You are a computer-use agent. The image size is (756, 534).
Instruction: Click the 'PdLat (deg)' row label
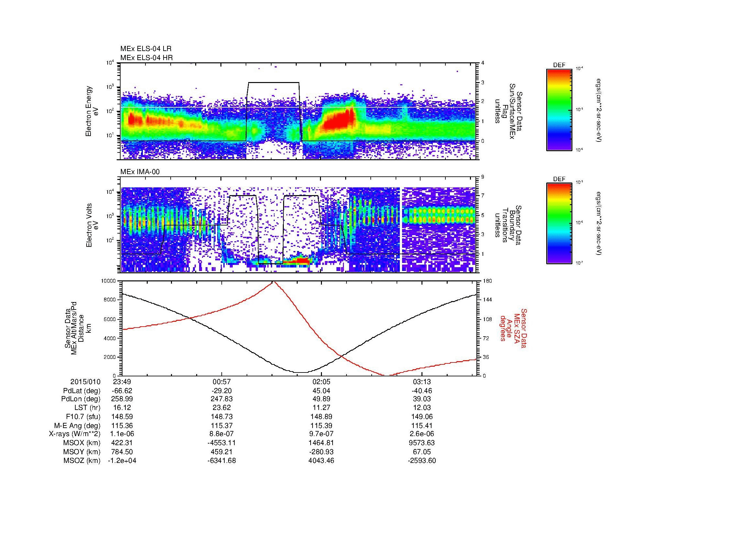(x=82, y=391)
